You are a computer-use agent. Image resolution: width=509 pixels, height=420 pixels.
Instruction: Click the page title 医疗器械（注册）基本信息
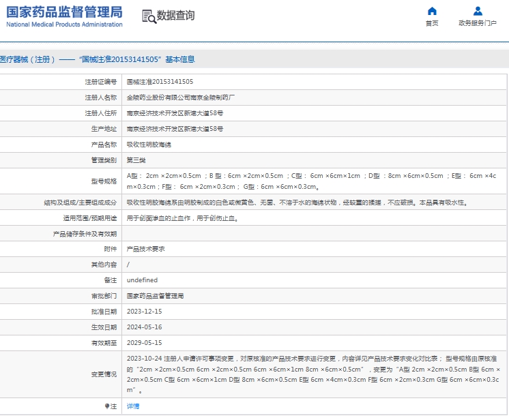coord(98,59)
